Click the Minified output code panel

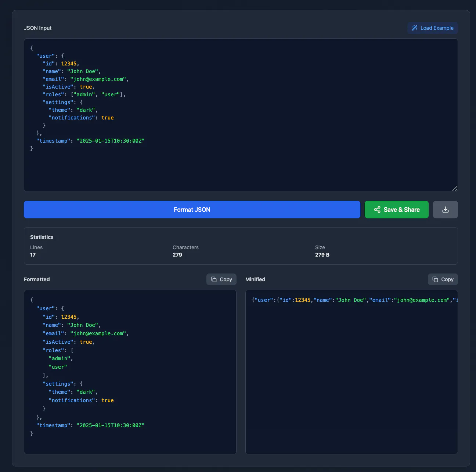click(x=351, y=372)
